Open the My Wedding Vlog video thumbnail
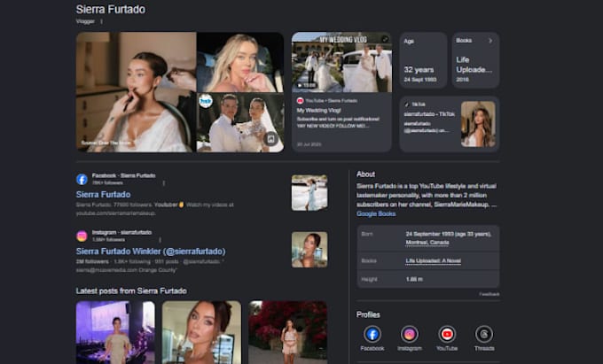 (342, 62)
